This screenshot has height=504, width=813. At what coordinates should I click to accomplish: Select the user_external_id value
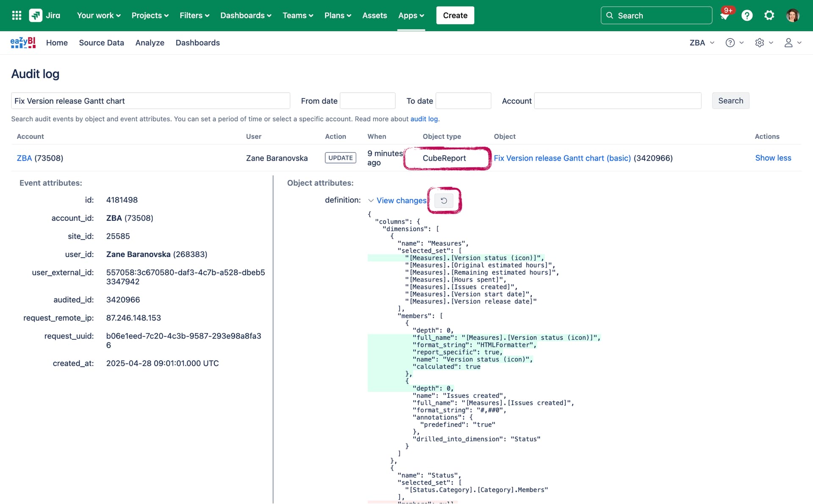coord(185,277)
